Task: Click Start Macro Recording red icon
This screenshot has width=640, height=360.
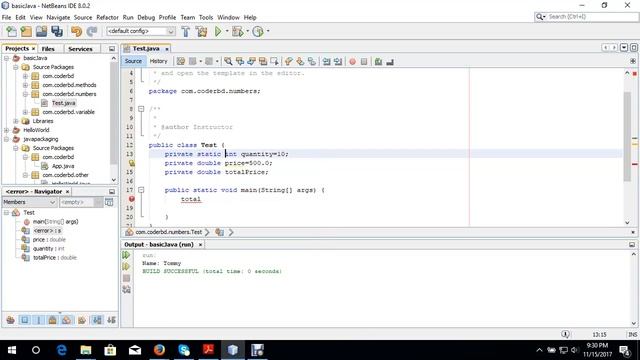Action: (352, 61)
